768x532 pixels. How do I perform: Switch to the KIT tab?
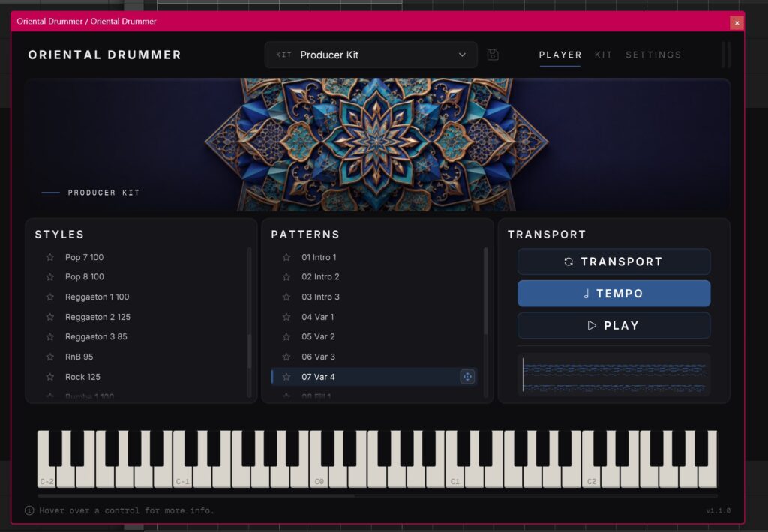(x=603, y=55)
